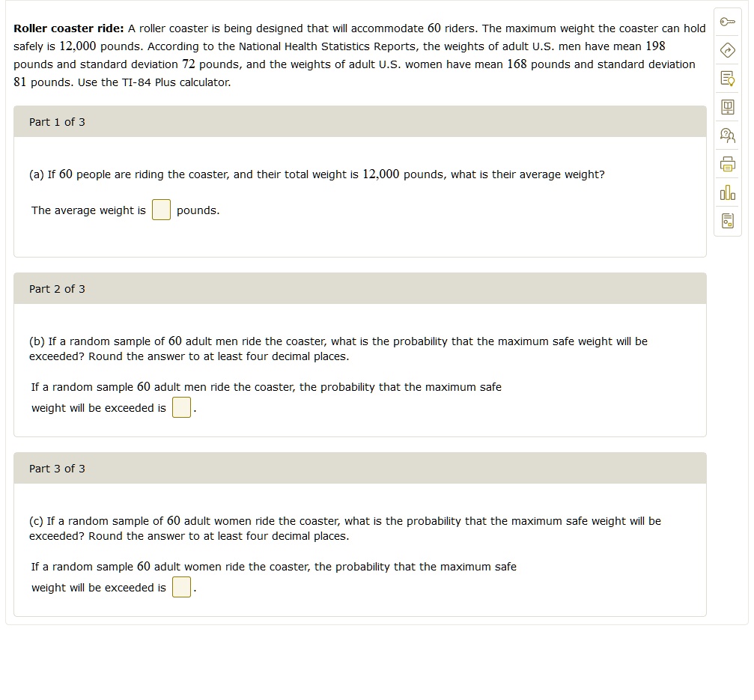Click the ask-for-help question icon
The height and width of the screenshot is (700, 754).
coord(727,136)
